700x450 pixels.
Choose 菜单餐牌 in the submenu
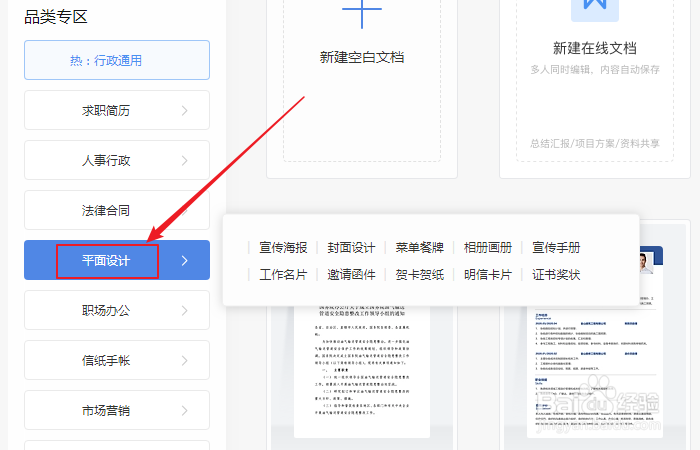pyautogui.click(x=420, y=248)
